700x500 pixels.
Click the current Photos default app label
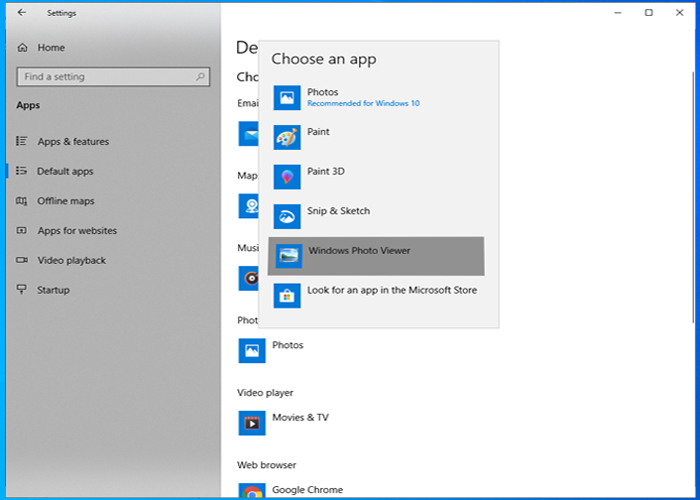coord(288,345)
